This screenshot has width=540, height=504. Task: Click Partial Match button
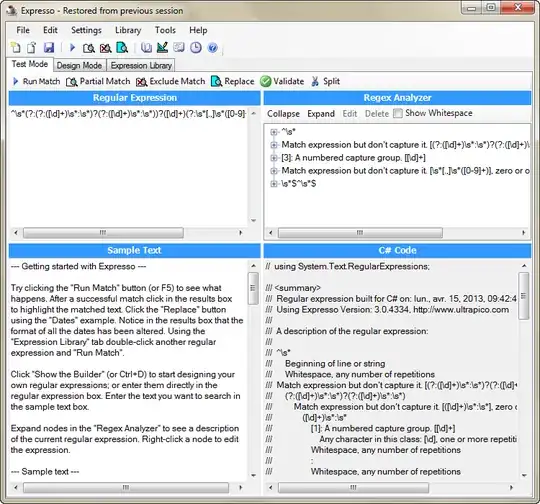(x=98, y=81)
